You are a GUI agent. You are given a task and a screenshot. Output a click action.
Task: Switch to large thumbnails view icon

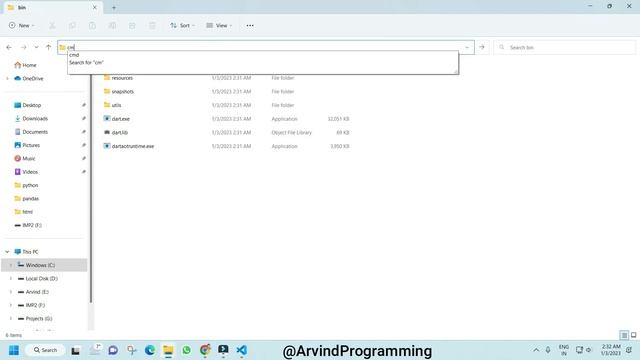[x=633, y=335]
